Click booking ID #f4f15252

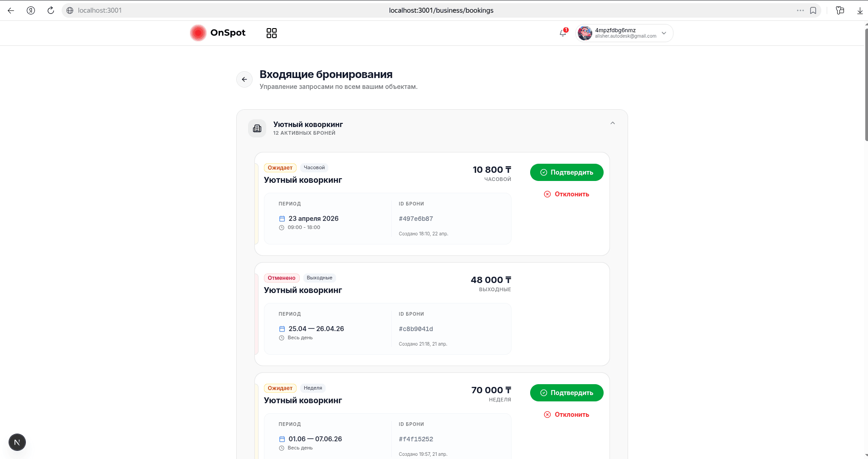416,439
